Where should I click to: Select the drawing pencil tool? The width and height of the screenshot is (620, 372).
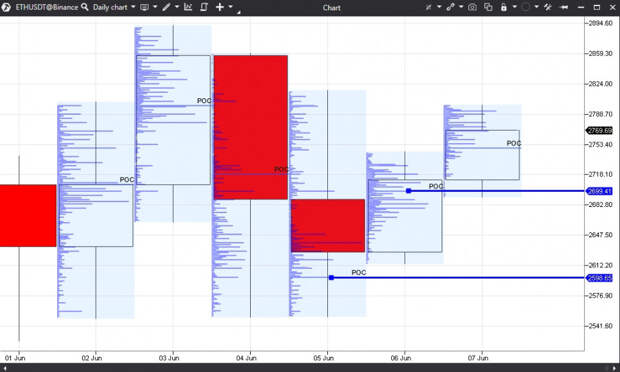point(166,7)
